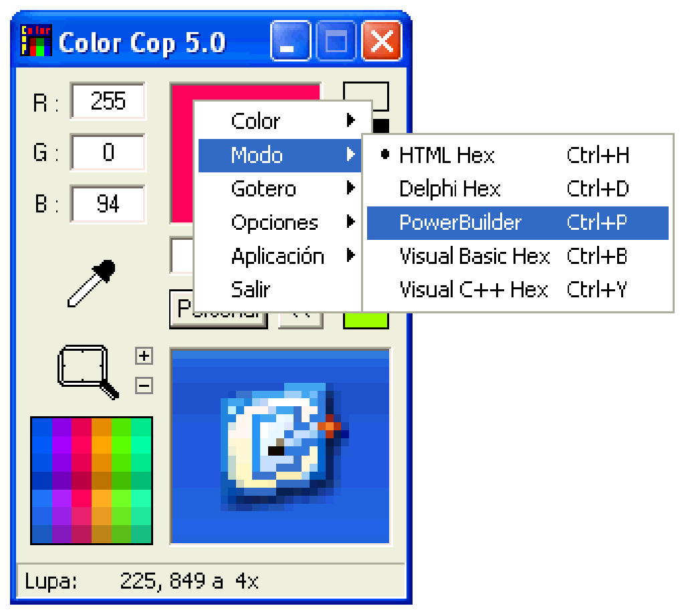Select the magnifier tool icon
This screenshot has height=616, width=682.
coord(88,372)
